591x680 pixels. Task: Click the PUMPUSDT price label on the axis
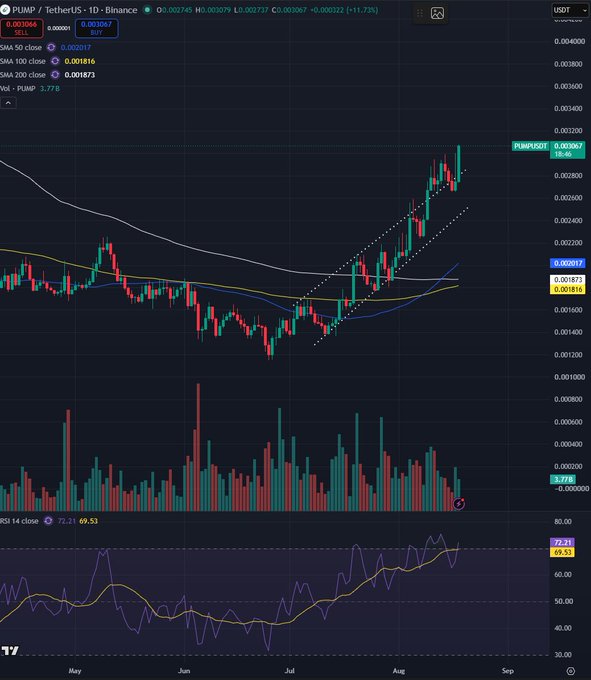(530, 146)
